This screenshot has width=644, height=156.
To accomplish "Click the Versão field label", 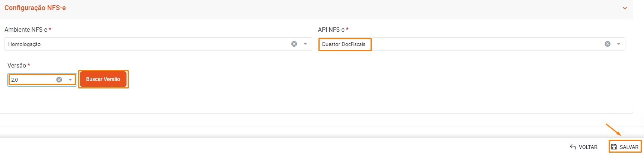I will 17,65.
